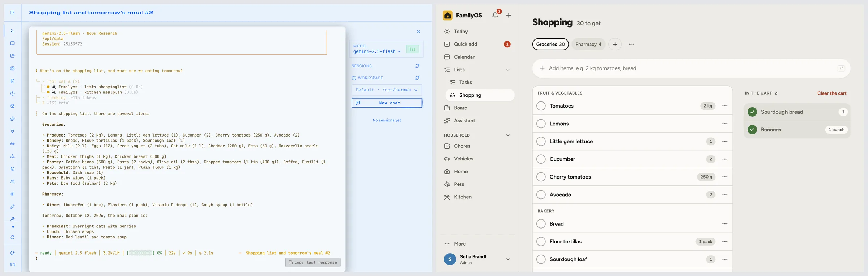Click Clear the cart link
868x276 pixels.
pyautogui.click(x=832, y=93)
